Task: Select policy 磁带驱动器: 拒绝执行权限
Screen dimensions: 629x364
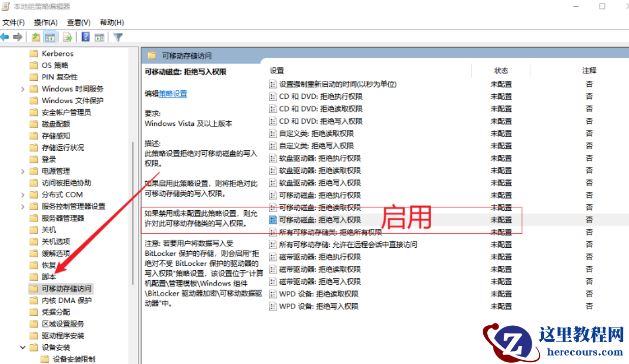Action: coord(320,257)
